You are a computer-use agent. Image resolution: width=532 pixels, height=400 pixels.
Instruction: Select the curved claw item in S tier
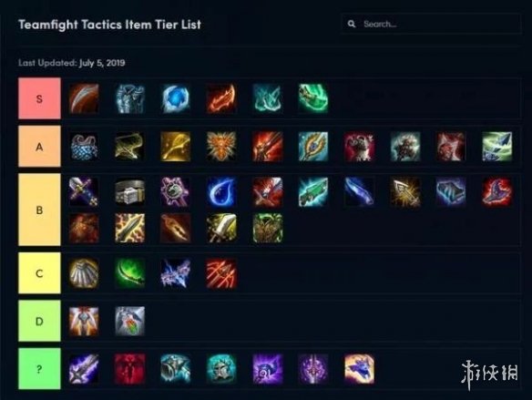[84, 98]
